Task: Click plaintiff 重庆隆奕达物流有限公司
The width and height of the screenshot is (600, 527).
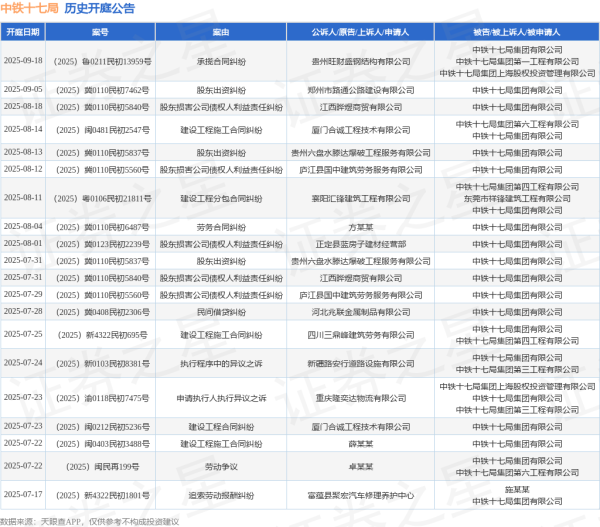Action: click(x=360, y=398)
